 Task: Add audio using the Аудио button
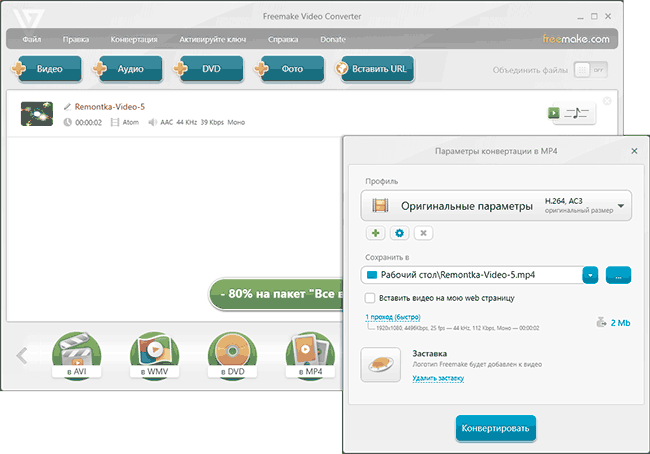click(x=128, y=69)
